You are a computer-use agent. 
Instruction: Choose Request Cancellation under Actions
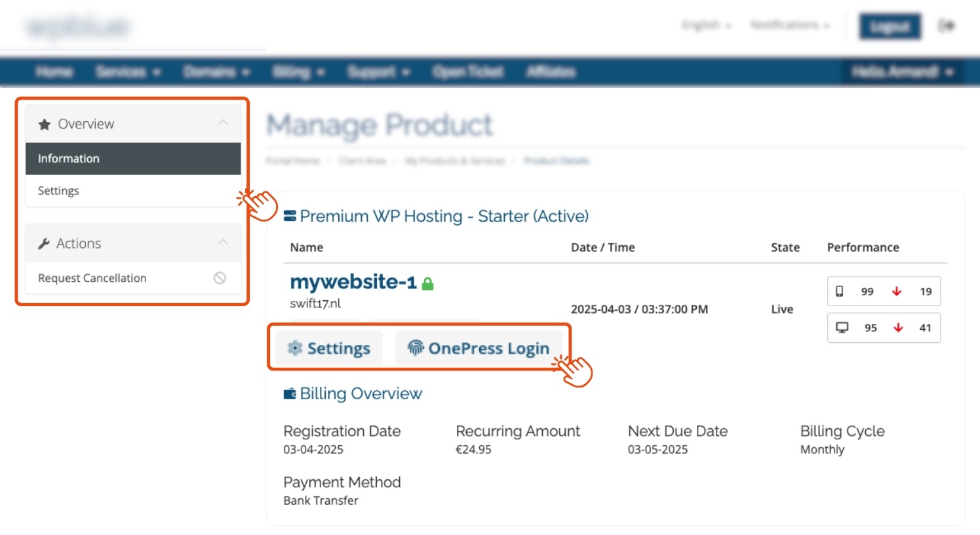[x=92, y=278]
